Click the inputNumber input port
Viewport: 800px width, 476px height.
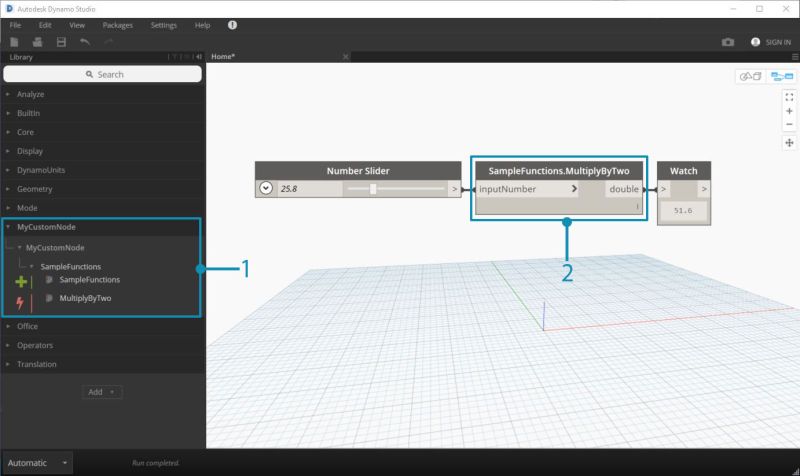[x=528, y=189]
